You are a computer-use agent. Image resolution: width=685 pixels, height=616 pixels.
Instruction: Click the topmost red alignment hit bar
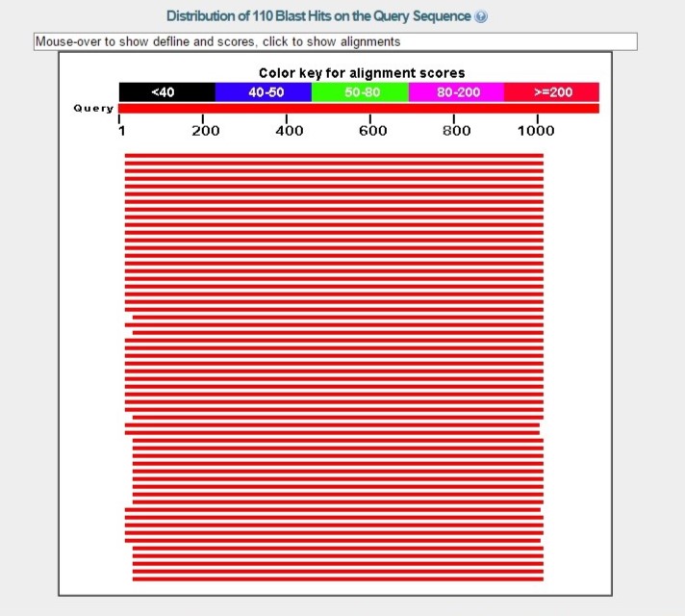point(334,155)
